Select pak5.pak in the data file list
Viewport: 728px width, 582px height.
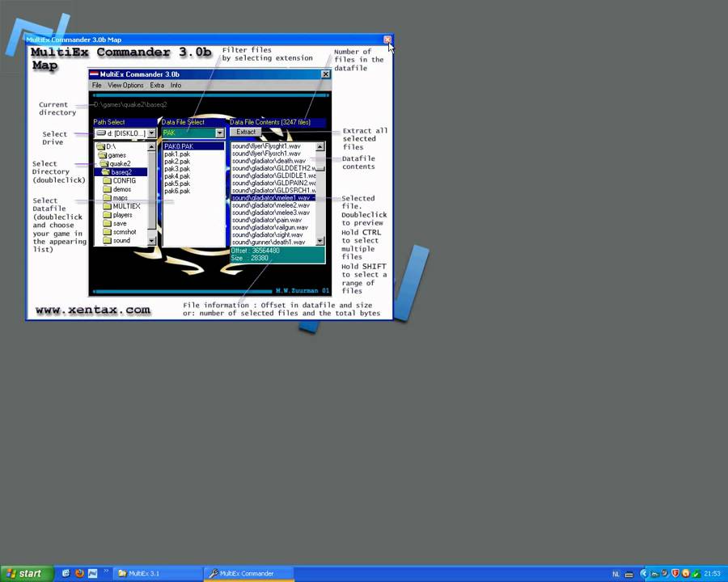177,183
